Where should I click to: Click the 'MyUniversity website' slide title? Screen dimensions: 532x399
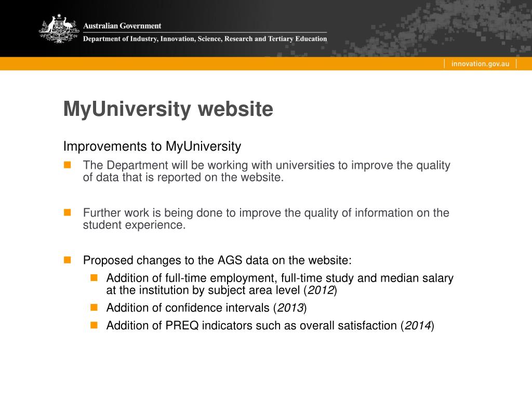tap(168, 109)
